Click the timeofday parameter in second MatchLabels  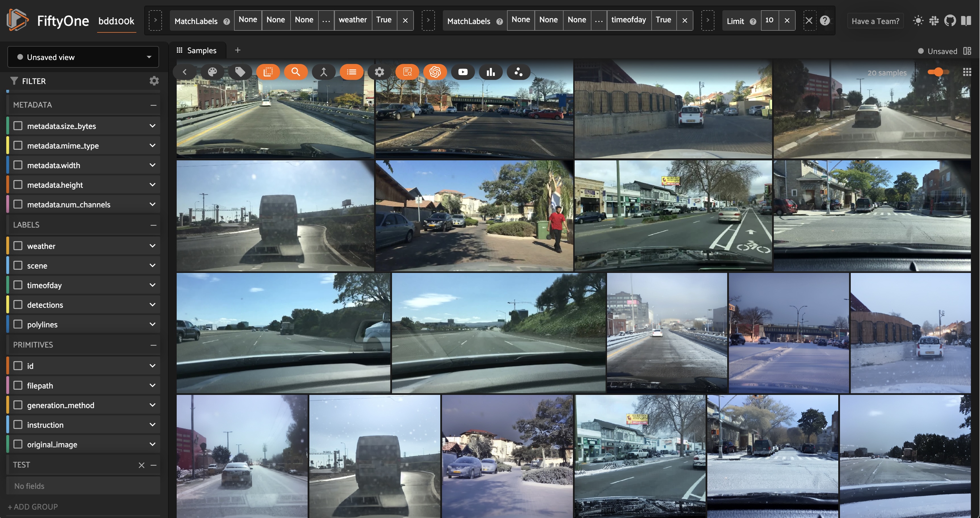pos(628,20)
